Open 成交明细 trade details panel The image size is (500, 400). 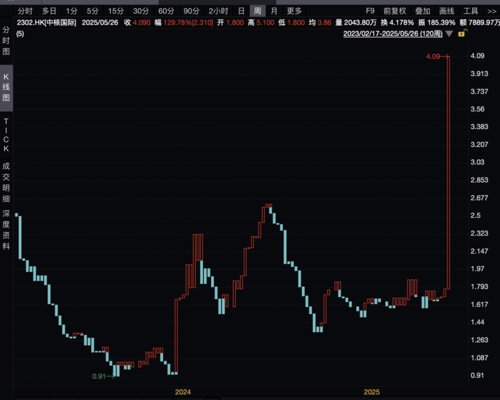(6, 182)
